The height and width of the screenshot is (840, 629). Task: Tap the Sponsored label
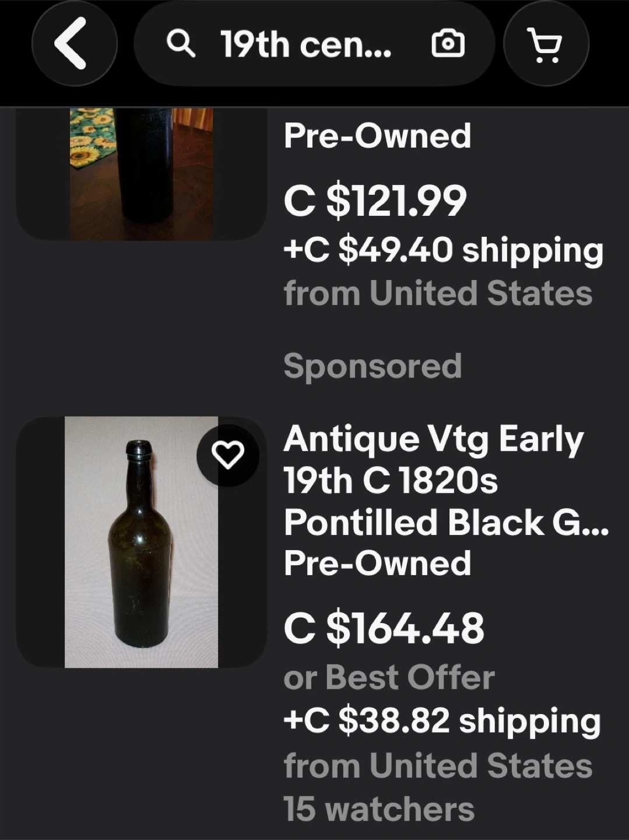tap(373, 366)
